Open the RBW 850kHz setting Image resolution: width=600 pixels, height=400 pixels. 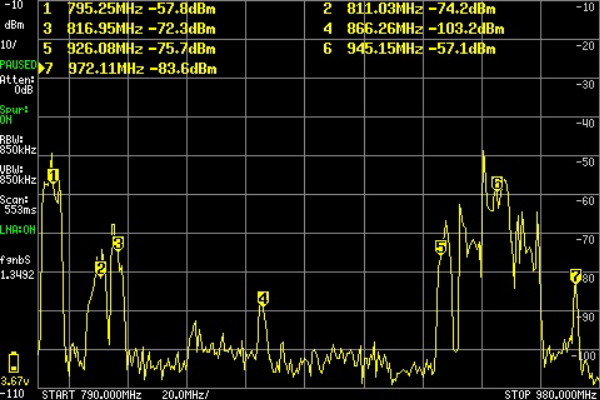click(17, 146)
